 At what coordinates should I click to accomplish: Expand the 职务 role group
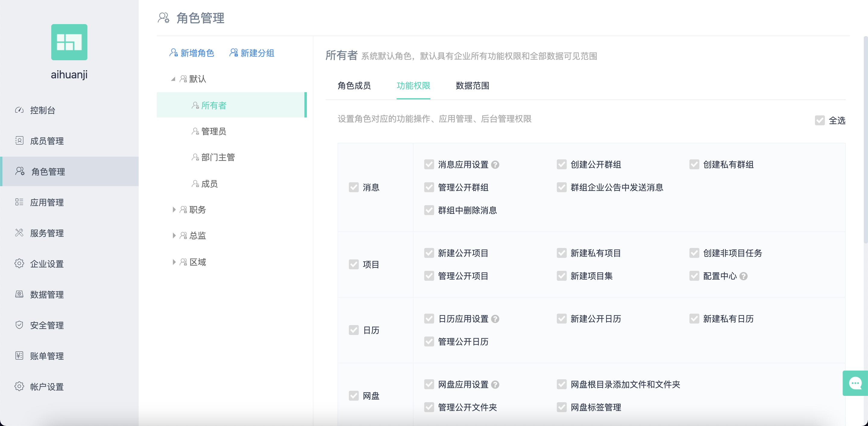click(x=174, y=210)
